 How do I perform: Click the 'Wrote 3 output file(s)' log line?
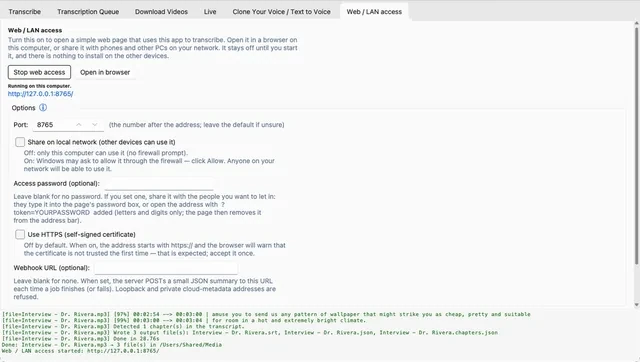[x=250, y=333]
